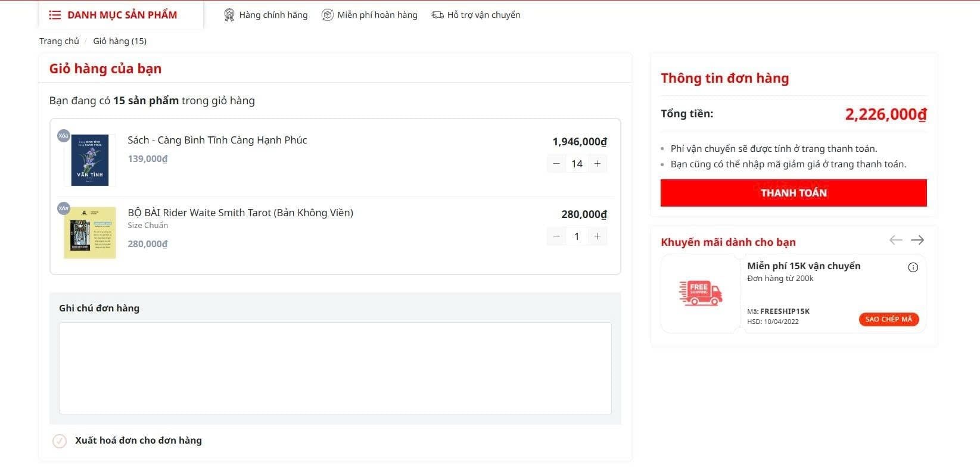980x471 pixels.
Task: Show previous promotion with left arrow
Action: (x=895, y=240)
